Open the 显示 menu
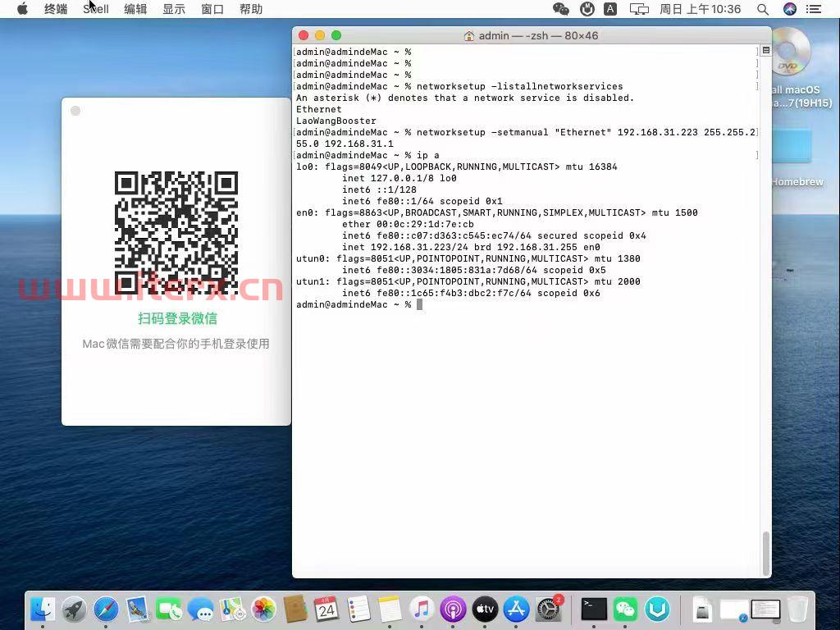840x630 pixels. click(x=174, y=9)
